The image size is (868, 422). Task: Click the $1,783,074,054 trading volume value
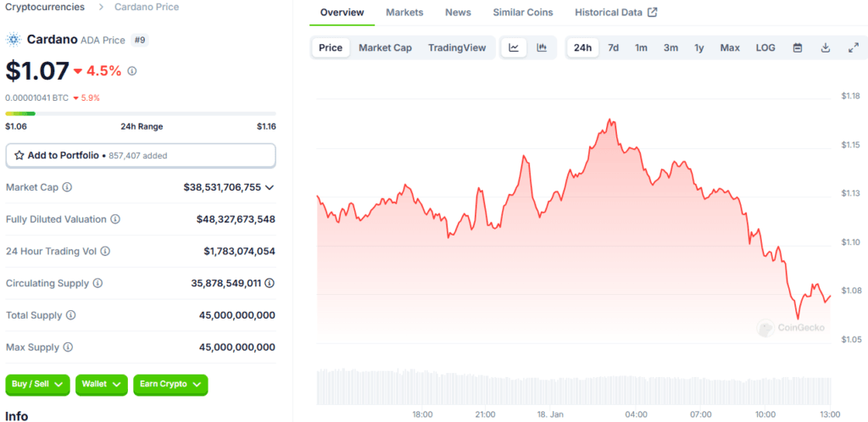coord(239,251)
